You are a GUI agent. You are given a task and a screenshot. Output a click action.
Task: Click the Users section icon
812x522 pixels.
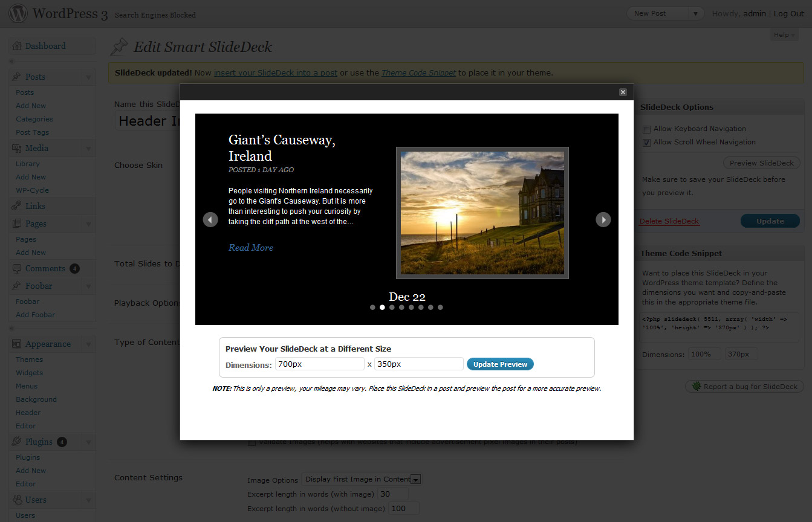coord(16,500)
